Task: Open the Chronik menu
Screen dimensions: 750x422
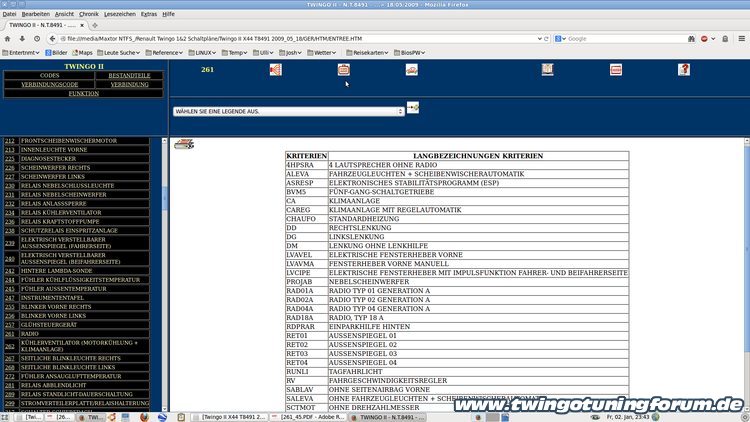Action: coord(89,14)
